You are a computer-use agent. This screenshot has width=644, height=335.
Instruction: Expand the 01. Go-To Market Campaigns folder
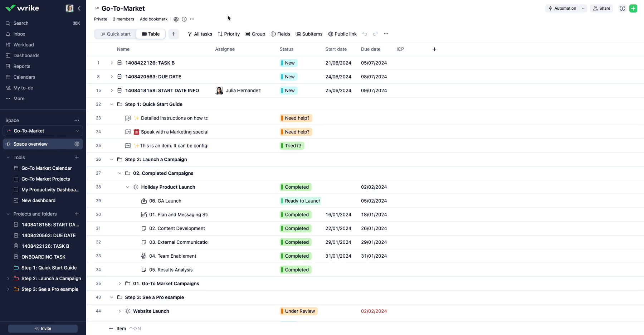point(120,283)
